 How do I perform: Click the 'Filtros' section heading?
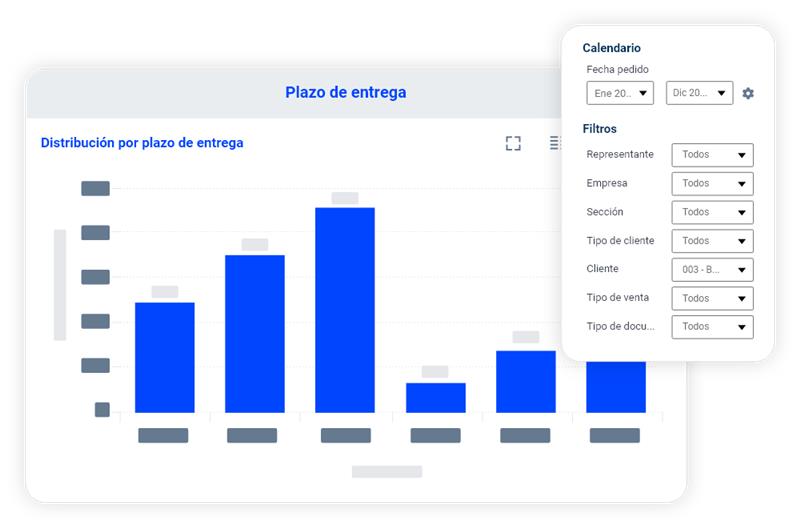pyautogui.click(x=600, y=129)
